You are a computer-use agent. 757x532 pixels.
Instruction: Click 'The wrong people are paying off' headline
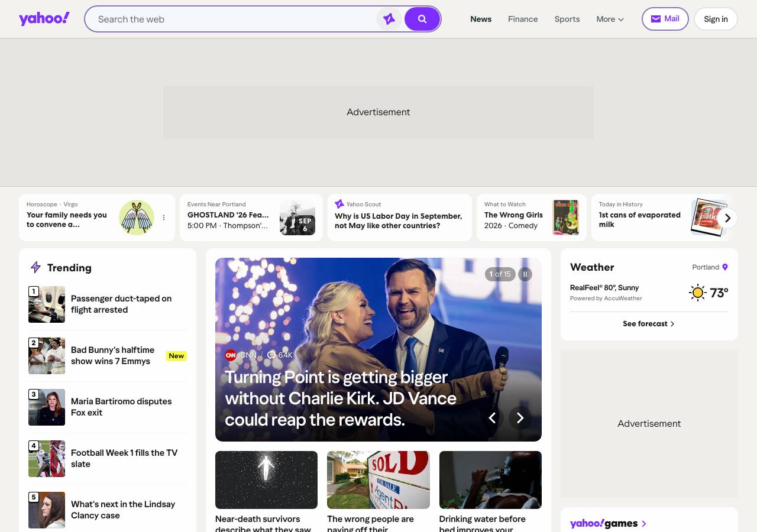(371, 523)
